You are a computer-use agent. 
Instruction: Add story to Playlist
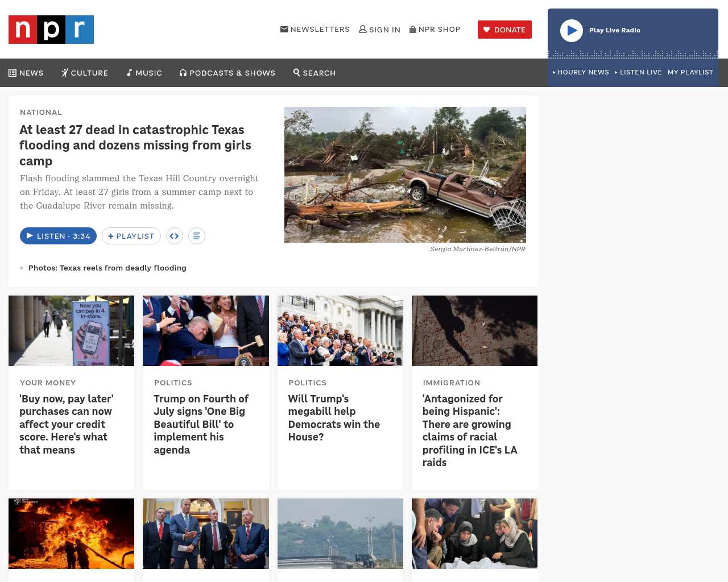pos(131,236)
